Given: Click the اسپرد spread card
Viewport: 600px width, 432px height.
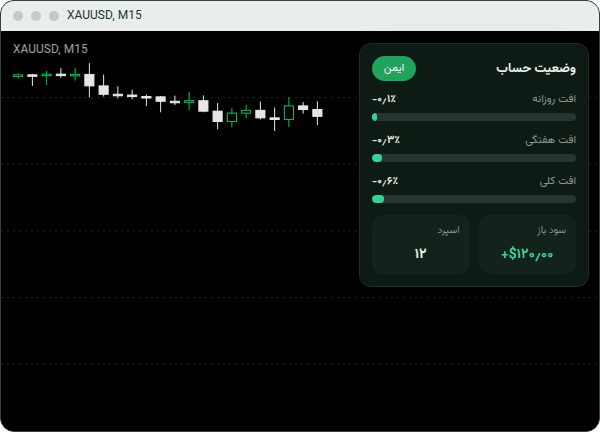Looking at the screenshot, I should 421,245.
